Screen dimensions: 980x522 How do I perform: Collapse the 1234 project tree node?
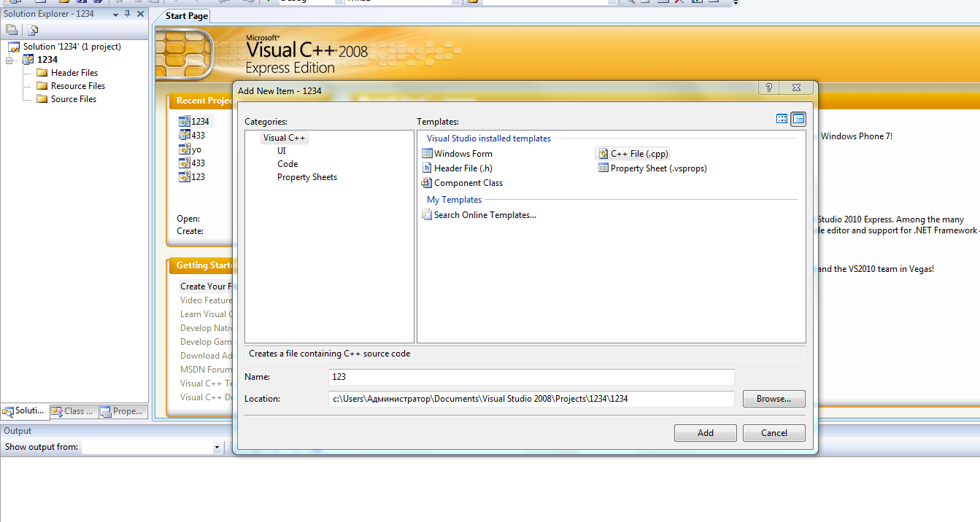pyautogui.click(x=9, y=60)
